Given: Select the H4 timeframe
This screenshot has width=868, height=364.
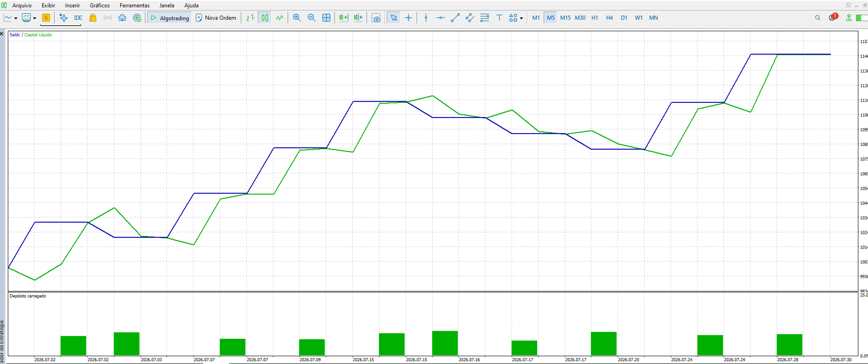Looking at the screenshot, I should 609,18.
